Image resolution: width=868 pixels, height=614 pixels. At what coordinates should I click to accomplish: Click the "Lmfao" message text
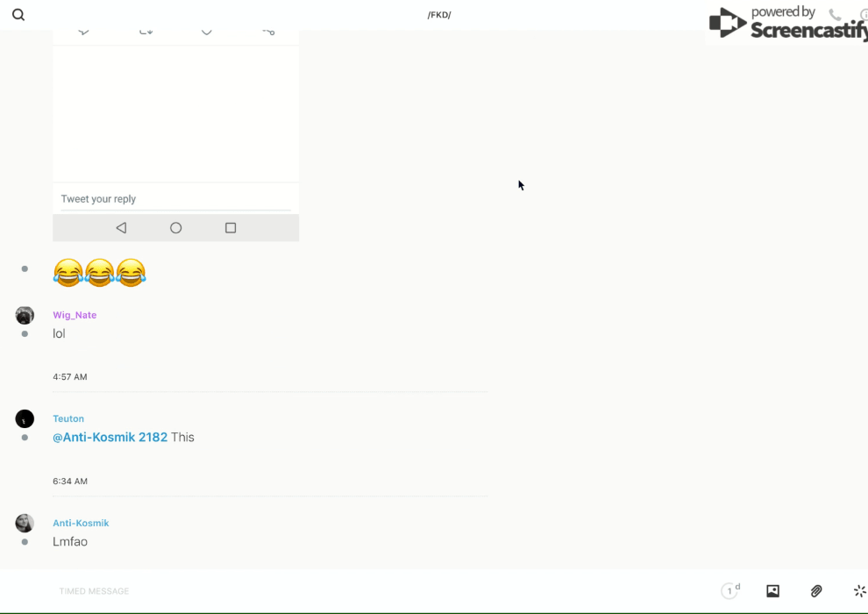[x=70, y=541]
